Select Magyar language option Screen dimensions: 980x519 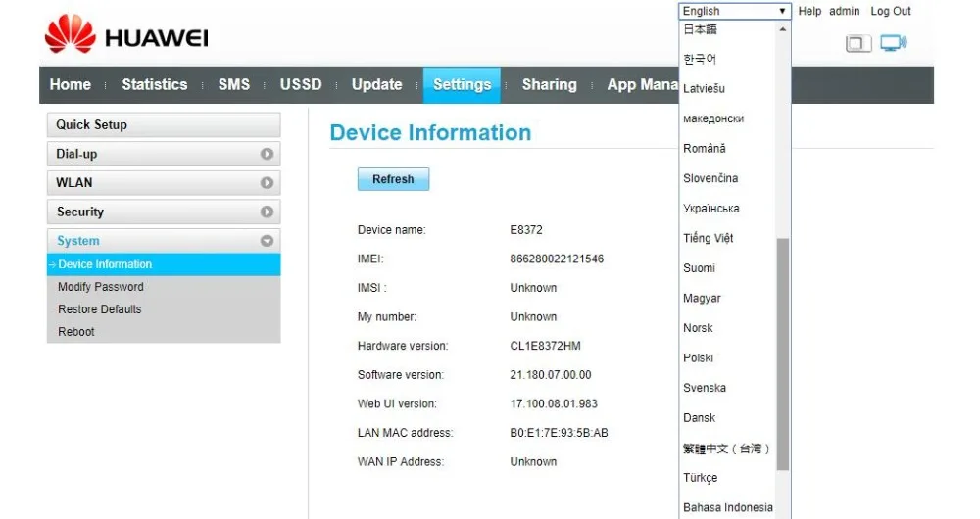(702, 298)
